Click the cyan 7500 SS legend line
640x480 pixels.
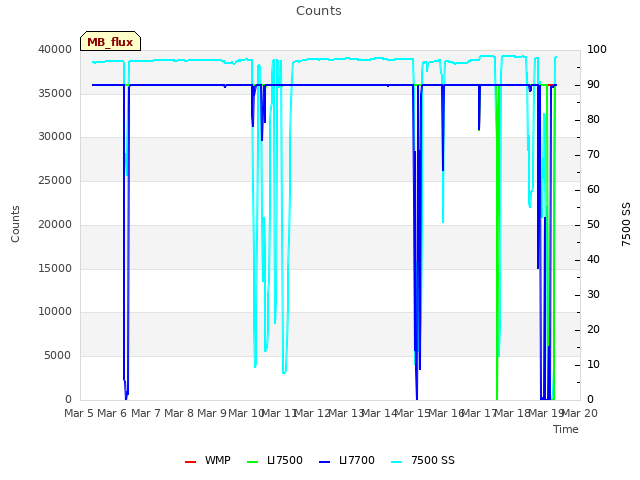pyautogui.click(x=397, y=462)
